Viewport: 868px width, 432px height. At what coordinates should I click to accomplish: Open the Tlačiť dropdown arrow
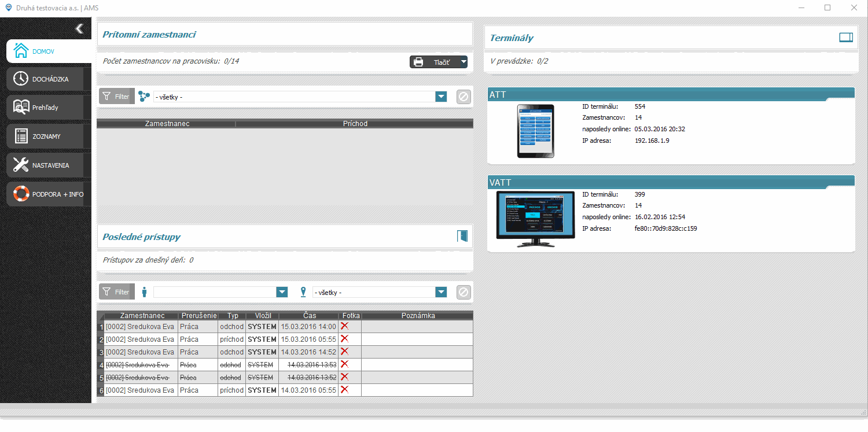[x=464, y=62]
